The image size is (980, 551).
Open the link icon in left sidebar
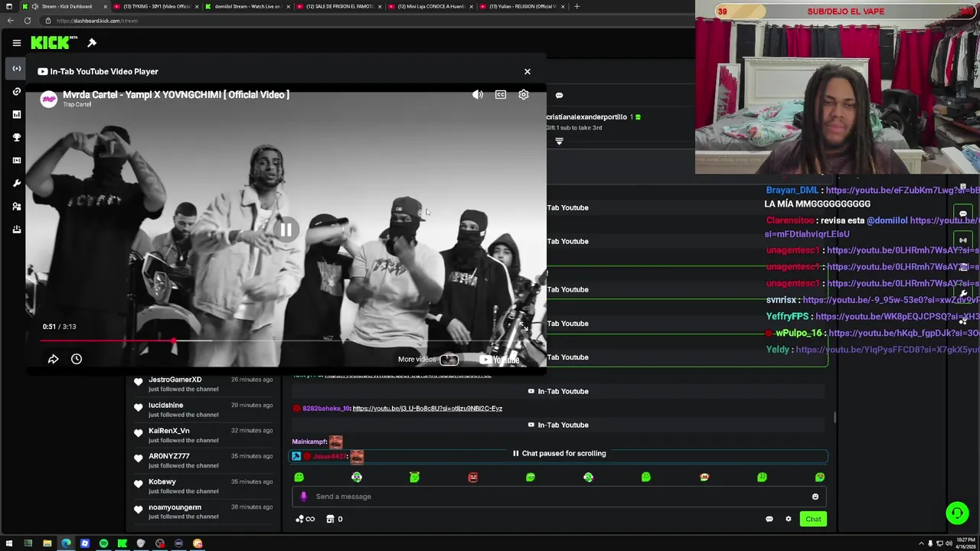(x=17, y=92)
